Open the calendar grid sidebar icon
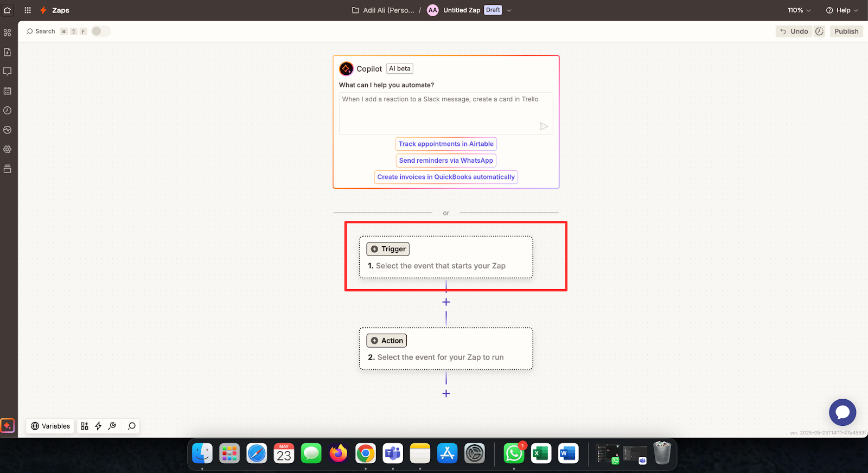The width and height of the screenshot is (868, 473). click(8, 91)
